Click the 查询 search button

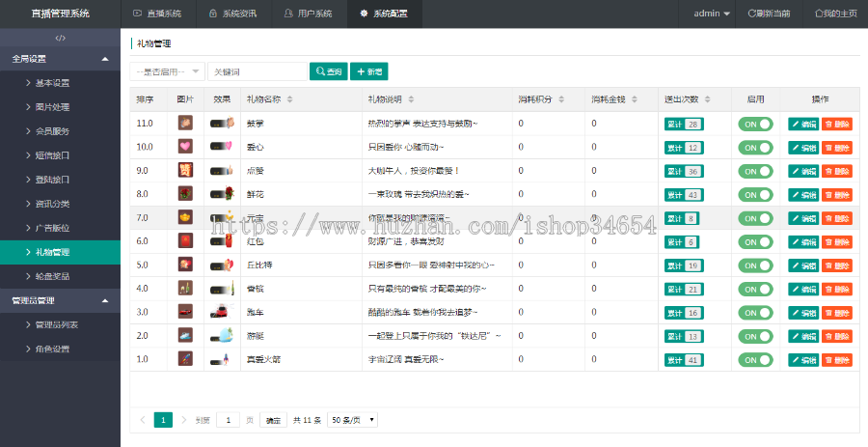[x=328, y=71]
